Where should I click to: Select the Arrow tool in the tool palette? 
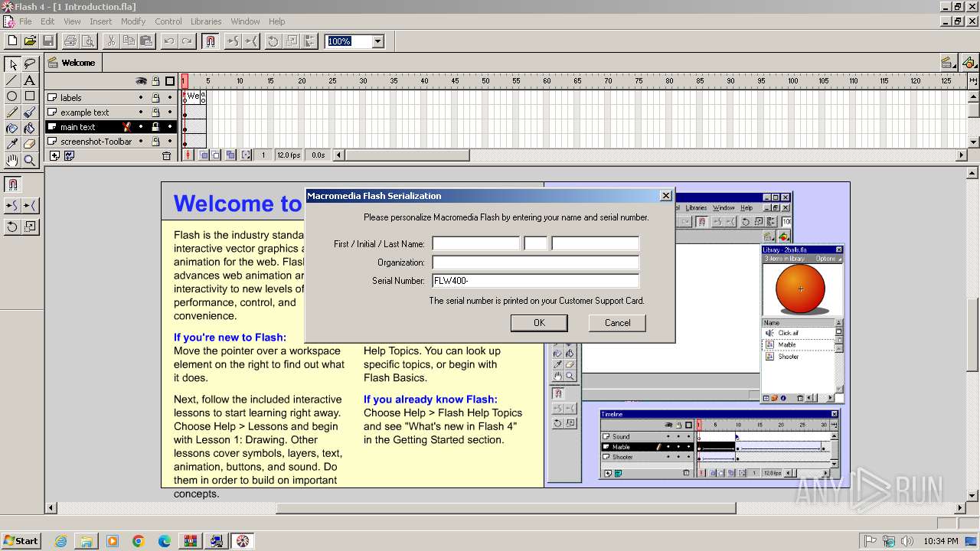click(12, 64)
